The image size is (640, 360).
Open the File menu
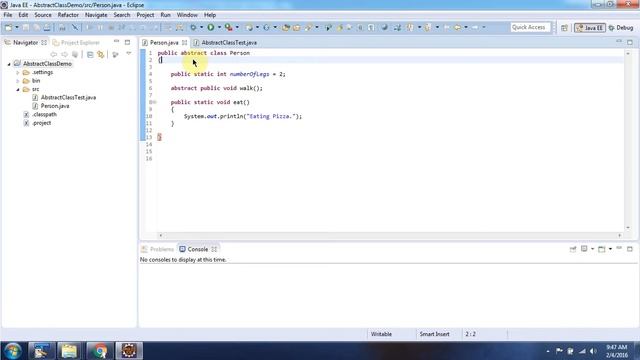click(8, 15)
